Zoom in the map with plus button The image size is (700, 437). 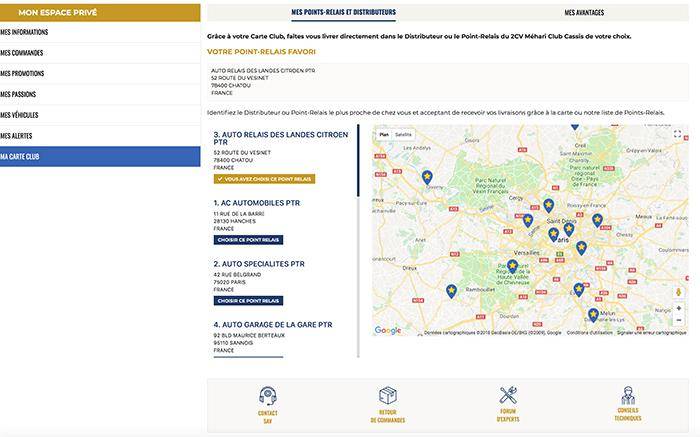click(679, 308)
